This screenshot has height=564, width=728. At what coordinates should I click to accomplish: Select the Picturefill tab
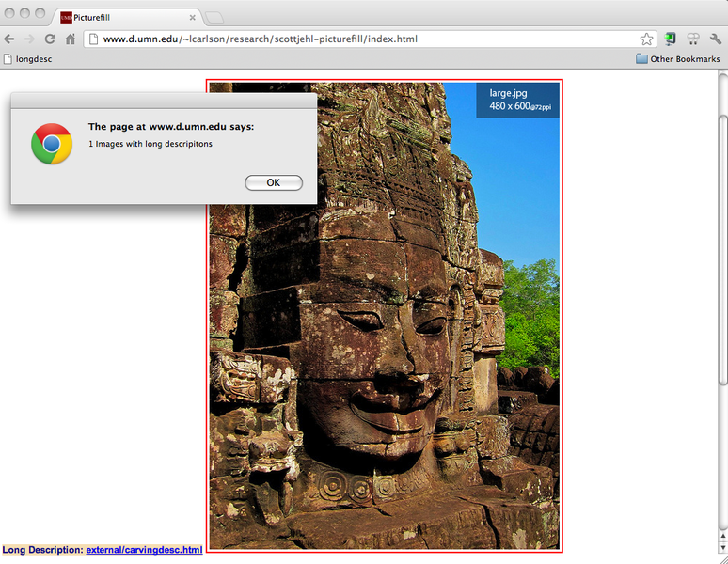click(x=128, y=18)
